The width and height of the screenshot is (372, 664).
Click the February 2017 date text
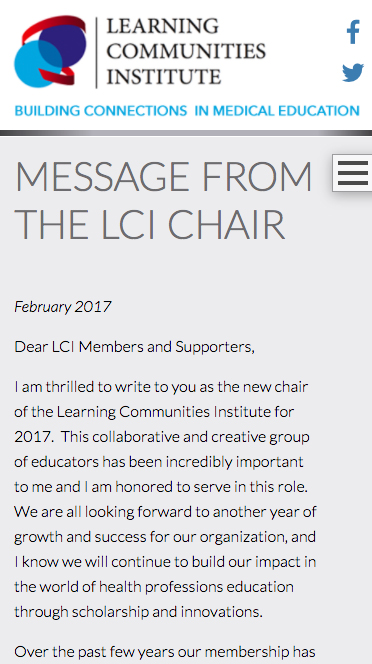(x=63, y=306)
